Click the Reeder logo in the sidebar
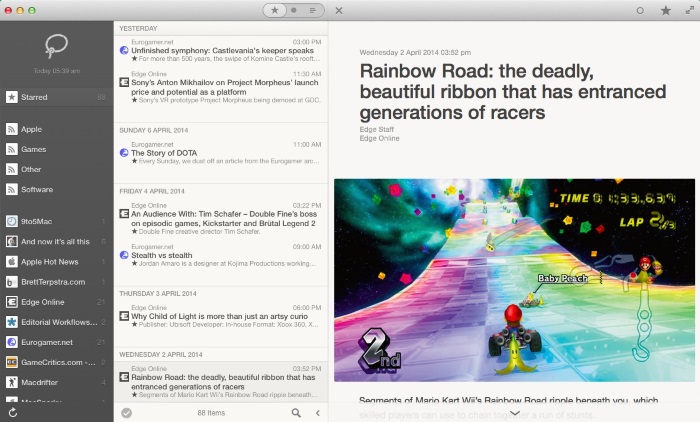Viewport: 700px width, 422px height. pos(56,46)
